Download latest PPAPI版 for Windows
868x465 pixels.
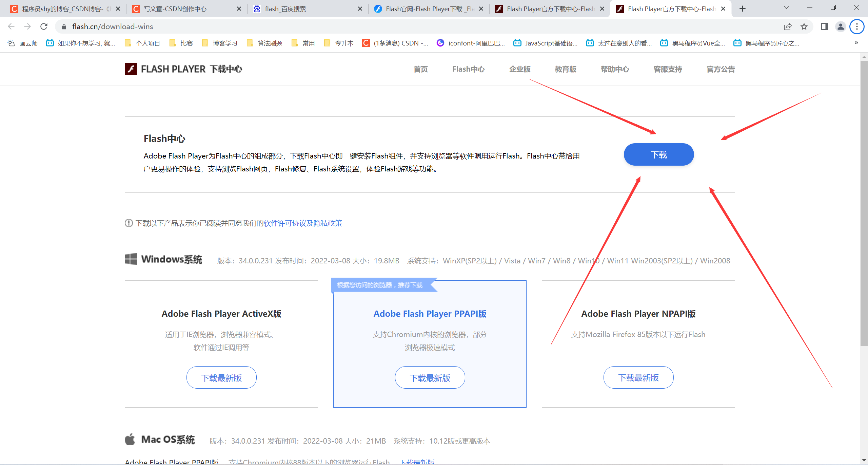[430, 377]
